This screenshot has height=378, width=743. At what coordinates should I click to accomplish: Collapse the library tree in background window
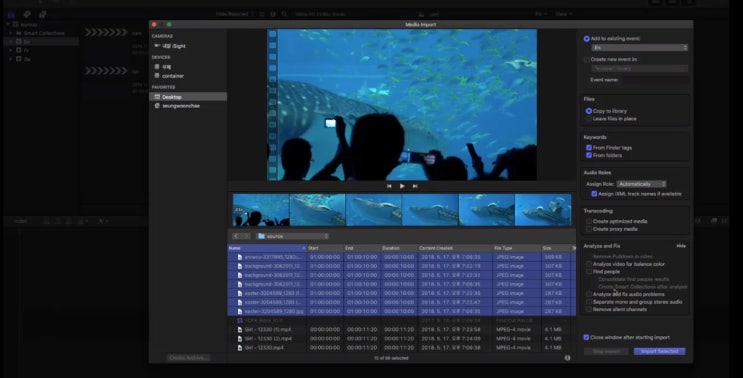8,24
